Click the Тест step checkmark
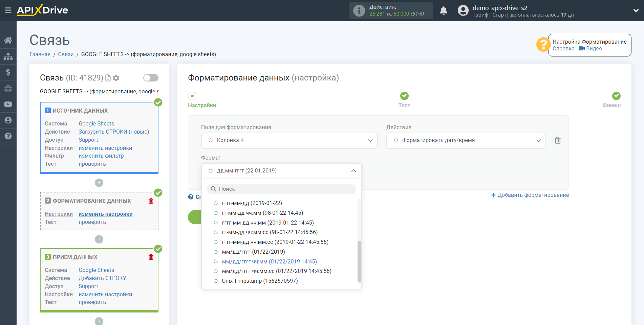The height and width of the screenshot is (325, 644). 404,96
